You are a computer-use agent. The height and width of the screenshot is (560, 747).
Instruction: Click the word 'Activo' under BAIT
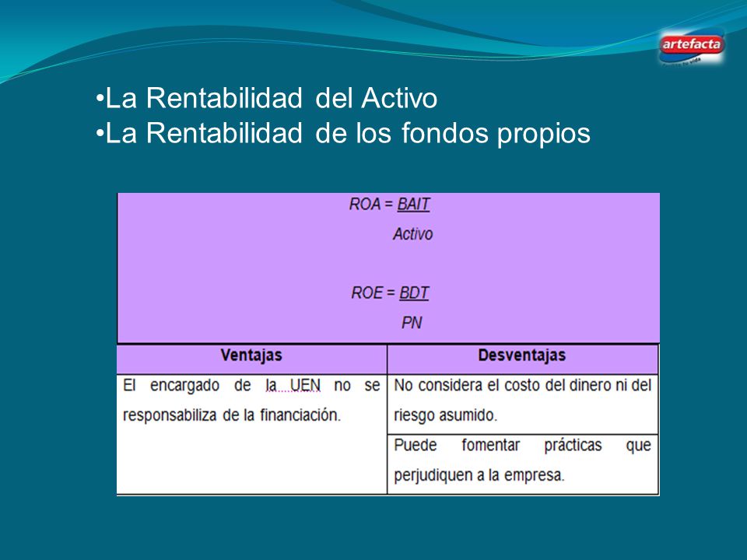[412, 234]
